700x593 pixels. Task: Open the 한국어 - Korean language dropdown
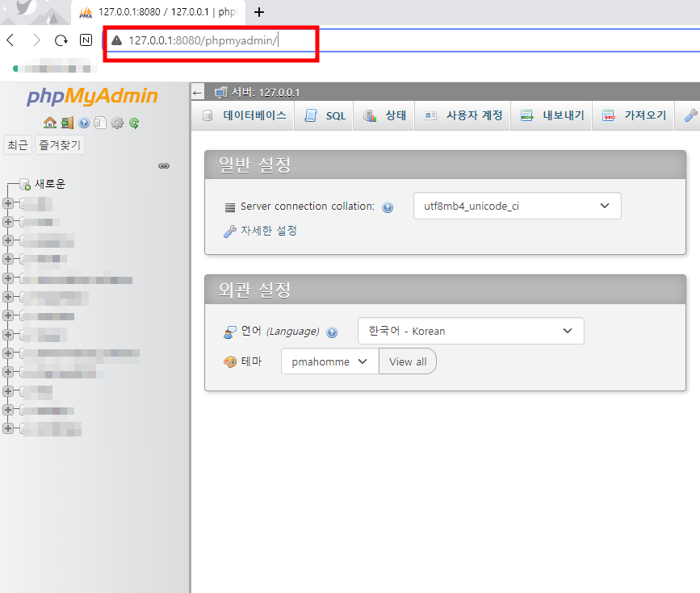[x=471, y=331]
